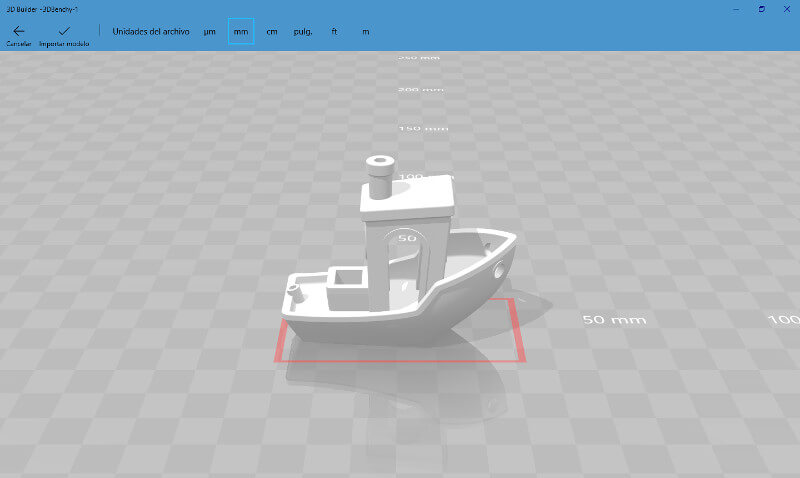The height and width of the screenshot is (478, 800).
Task: Click the "150 mm" vertical ruler label
Action: coord(423,128)
